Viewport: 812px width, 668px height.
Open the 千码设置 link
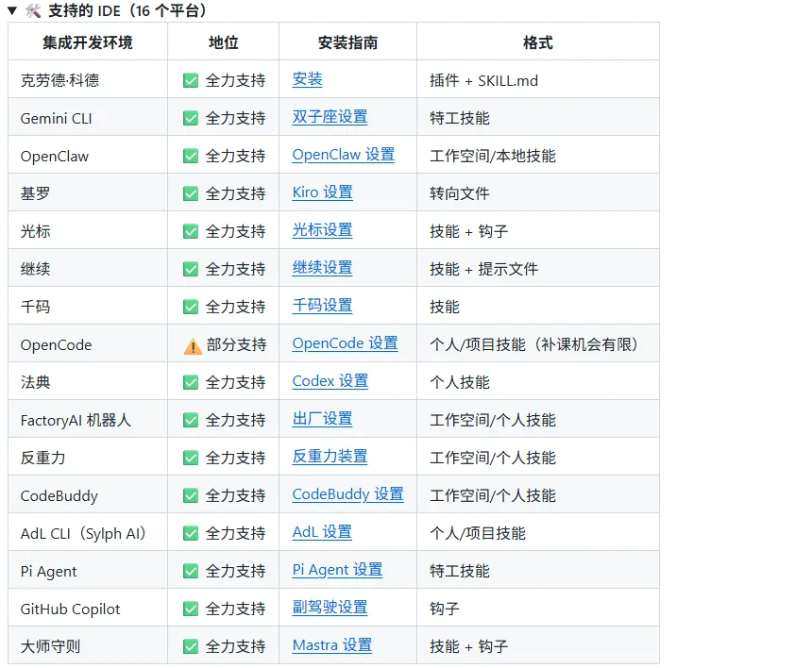click(x=322, y=306)
